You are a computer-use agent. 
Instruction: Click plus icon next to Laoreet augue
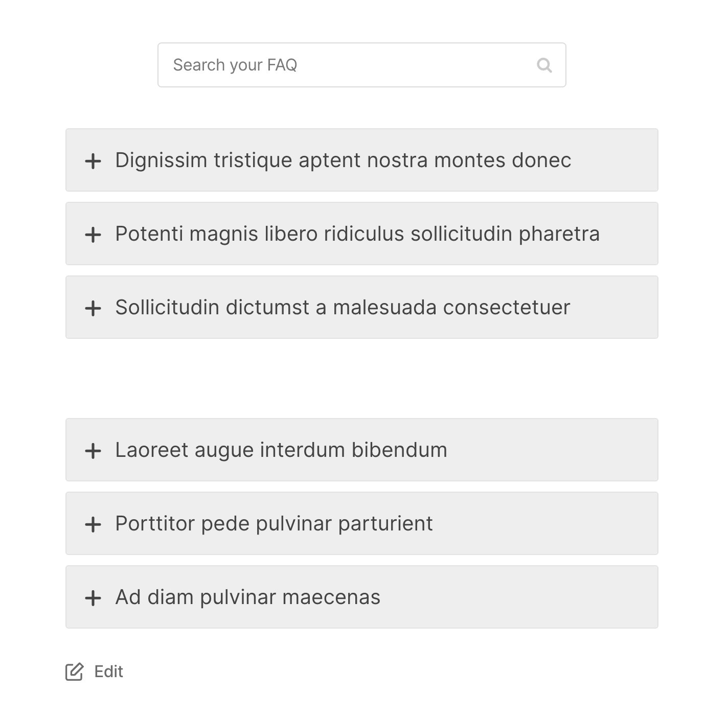point(93,451)
